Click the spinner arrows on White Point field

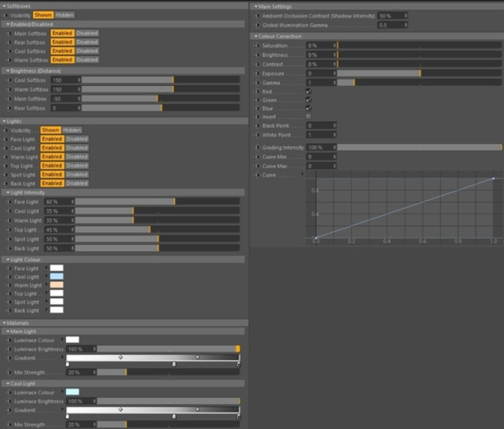pyautogui.click(x=334, y=135)
